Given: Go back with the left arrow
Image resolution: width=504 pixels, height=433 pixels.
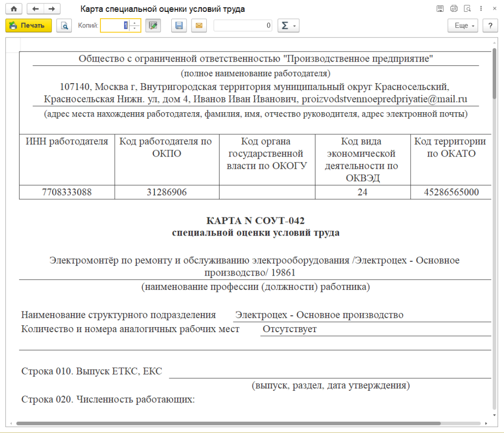Looking at the screenshot, I should tap(35, 9).
